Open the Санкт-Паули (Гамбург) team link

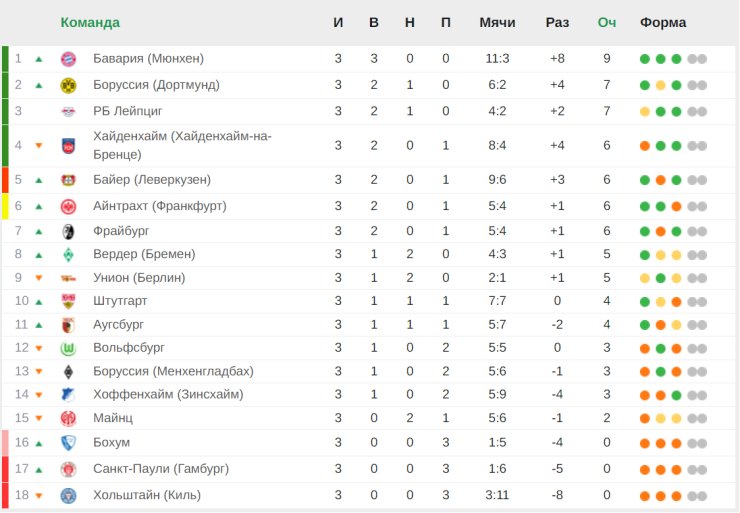tap(161, 468)
